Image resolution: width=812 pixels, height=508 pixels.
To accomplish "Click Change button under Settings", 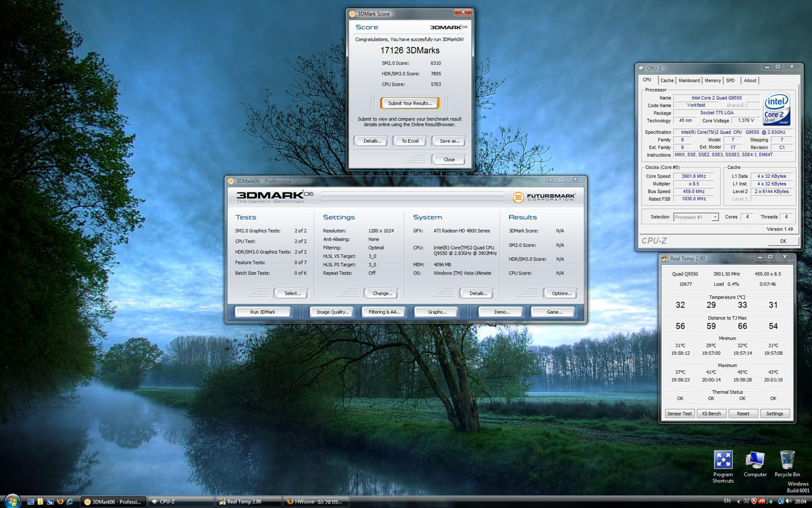I will coord(381,293).
